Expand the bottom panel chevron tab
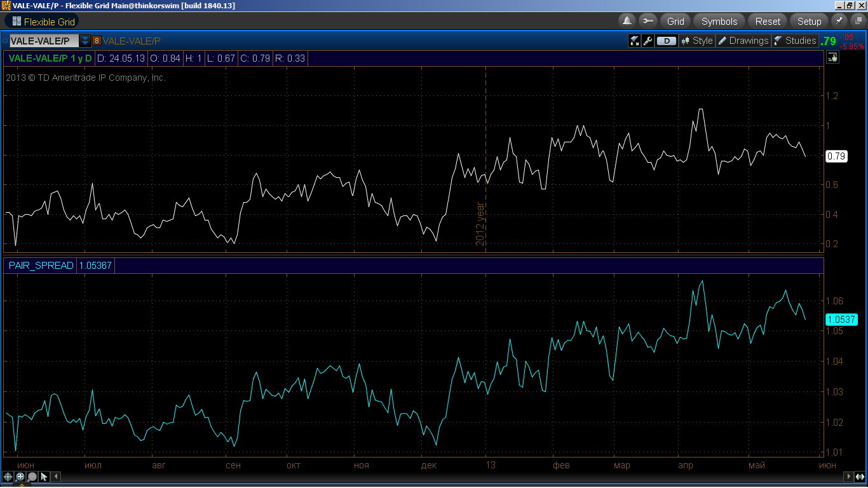Viewport: 868px width, 488px height. click(21, 485)
